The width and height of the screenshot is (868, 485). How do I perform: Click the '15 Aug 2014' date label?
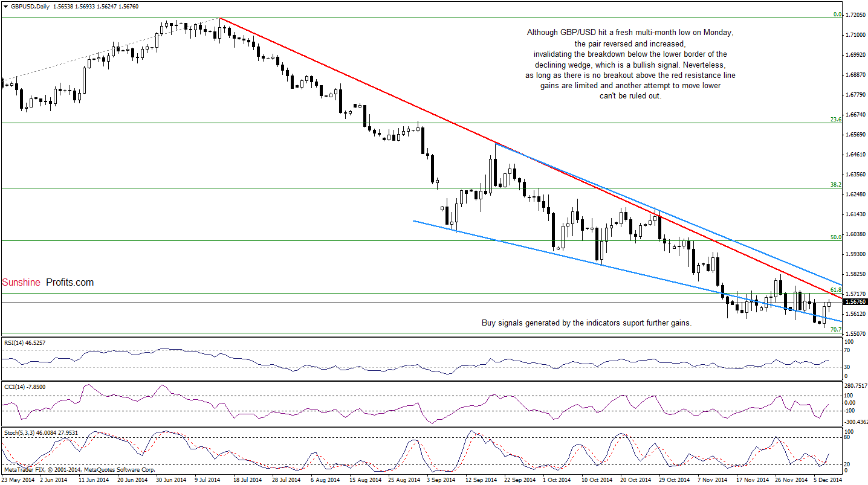coord(364,480)
